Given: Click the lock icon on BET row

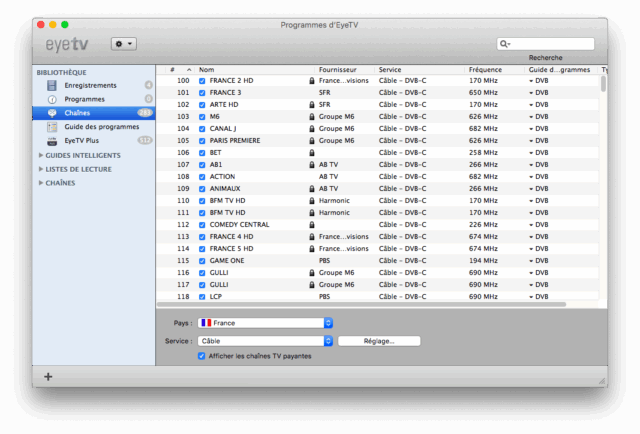Looking at the screenshot, I should pyautogui.click(x=312, y=153).
